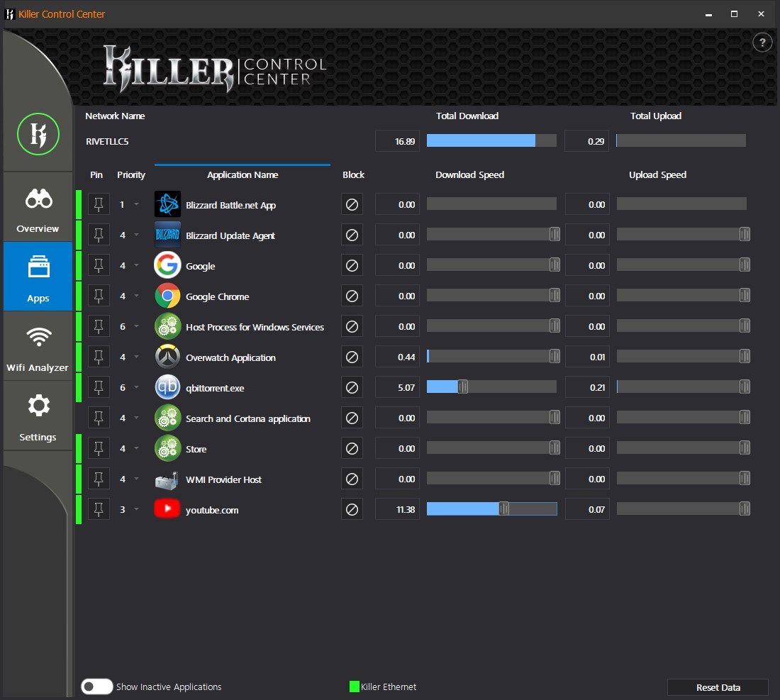The image size is (780, 700).
Task: Block youtube.com network traffic
Action: pyautogui.click(x=352, y=509)
